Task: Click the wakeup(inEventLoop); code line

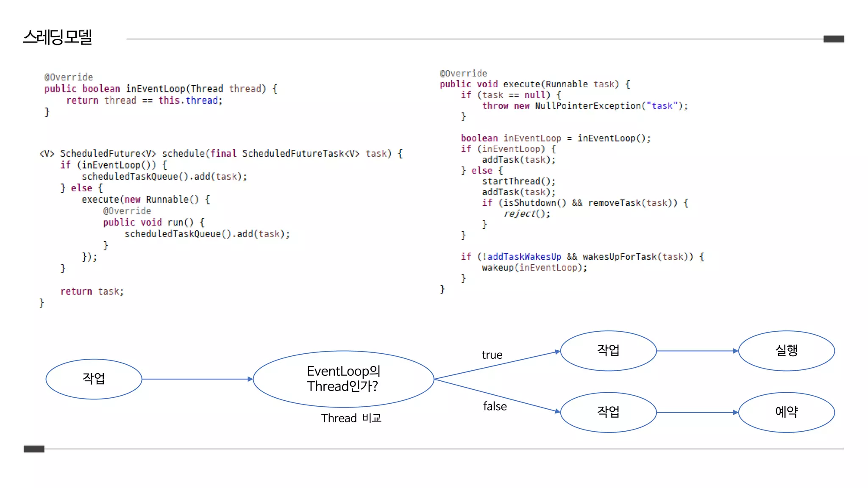Action: (534, 268)
